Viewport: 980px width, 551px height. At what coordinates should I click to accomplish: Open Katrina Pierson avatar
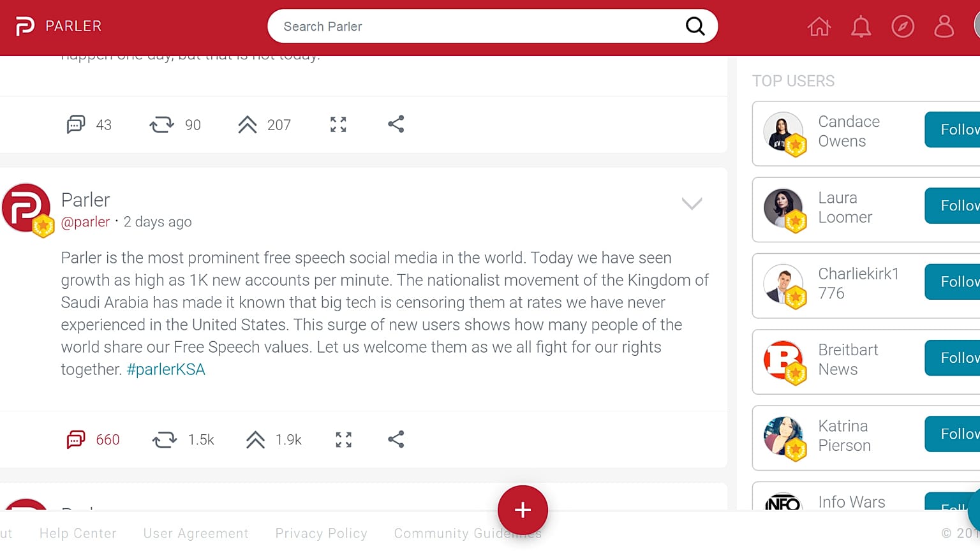point(784,436)
